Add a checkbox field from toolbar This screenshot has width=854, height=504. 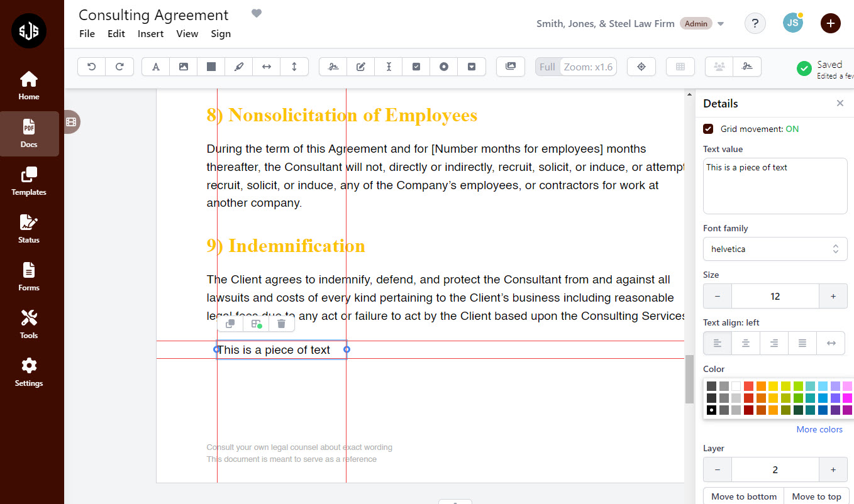pyautogui.click(x=416, y=67)
